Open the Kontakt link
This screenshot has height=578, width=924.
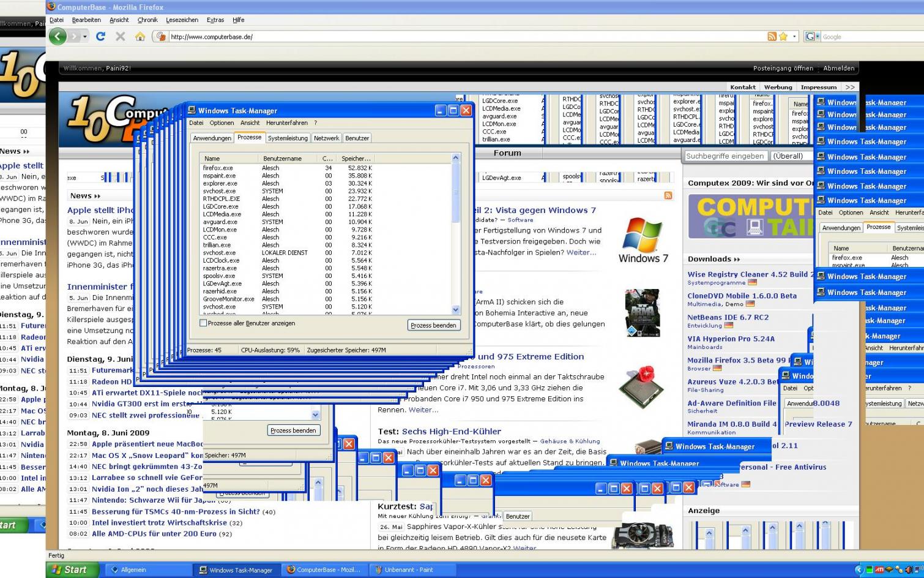coord(743,87)
